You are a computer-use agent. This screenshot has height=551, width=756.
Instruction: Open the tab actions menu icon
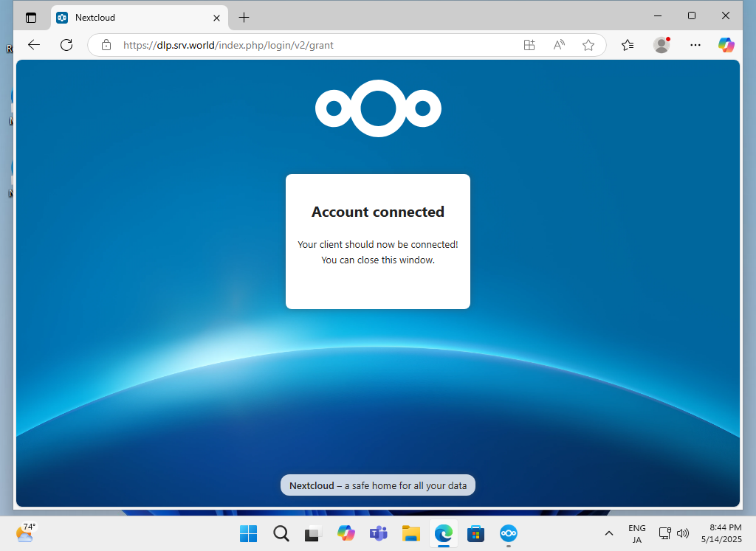[31, 18]
